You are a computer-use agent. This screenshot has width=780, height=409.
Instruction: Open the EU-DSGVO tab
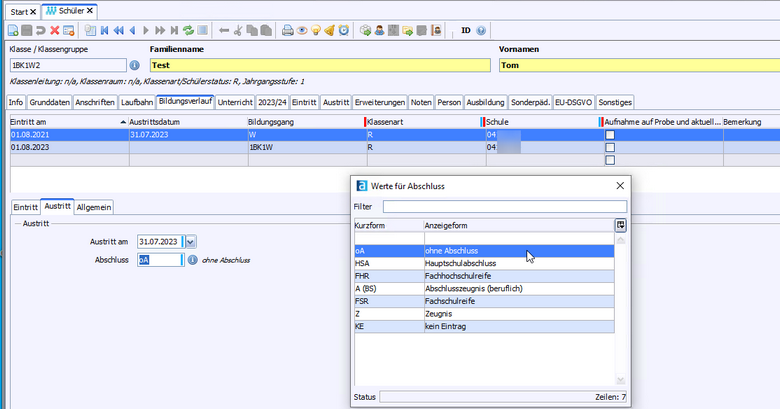[x=574, y=102]
